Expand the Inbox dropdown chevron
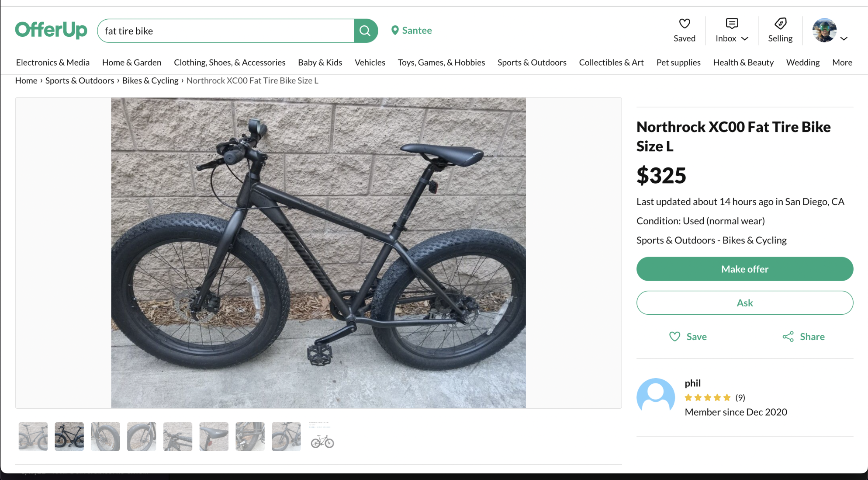 coord(745,38)
